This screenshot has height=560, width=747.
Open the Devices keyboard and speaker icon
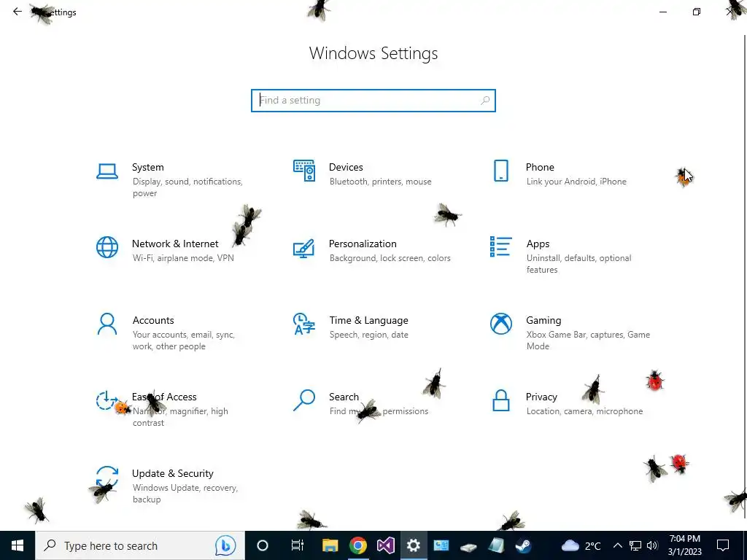304,171
